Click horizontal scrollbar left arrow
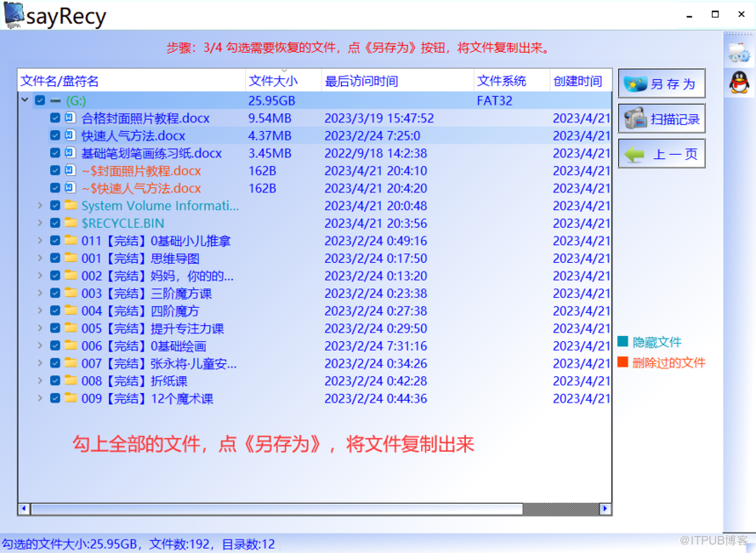This screenshot has width=756, height=553. [x=24, y=508]
